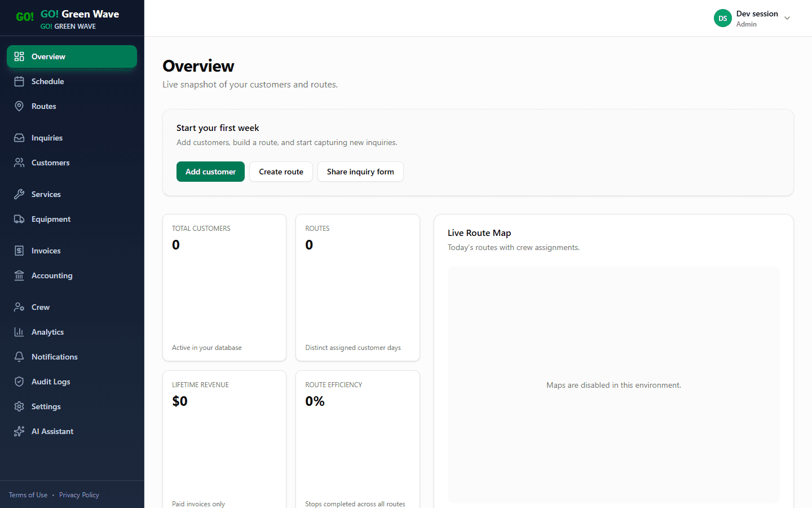The width and height of the screenshot is (812, 508).
Task: Open the Schedule calendar icon
Action: pos(19,81)
